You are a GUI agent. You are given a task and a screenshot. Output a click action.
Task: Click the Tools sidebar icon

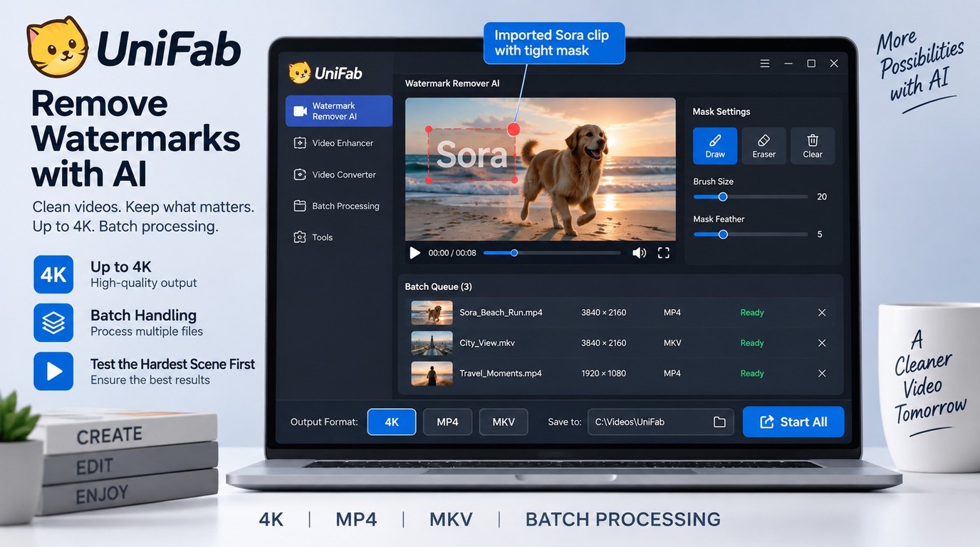click(x=300, y=237)
